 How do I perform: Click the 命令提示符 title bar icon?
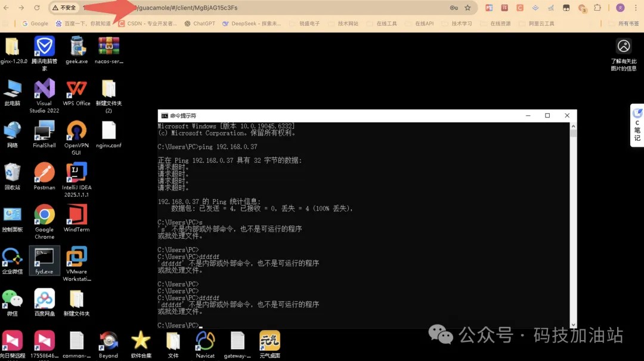[x=165, y=116]
